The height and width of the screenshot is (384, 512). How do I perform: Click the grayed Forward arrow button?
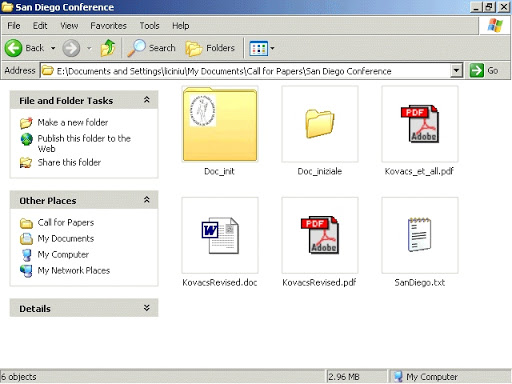click(71, 48)
